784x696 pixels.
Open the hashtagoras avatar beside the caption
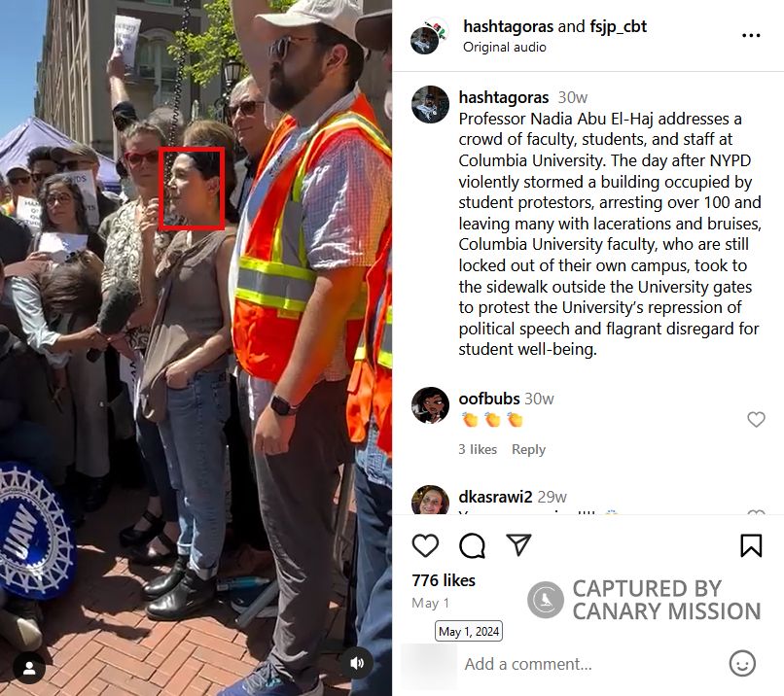click(x=430, y=104)
